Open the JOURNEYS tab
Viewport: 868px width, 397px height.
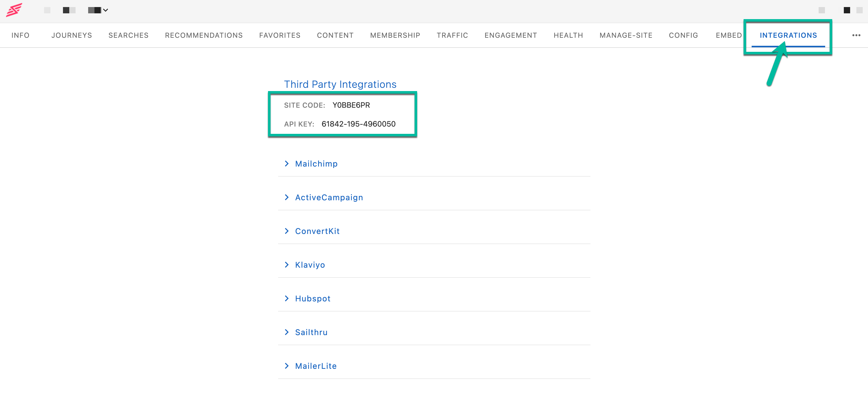pos(72,35)
